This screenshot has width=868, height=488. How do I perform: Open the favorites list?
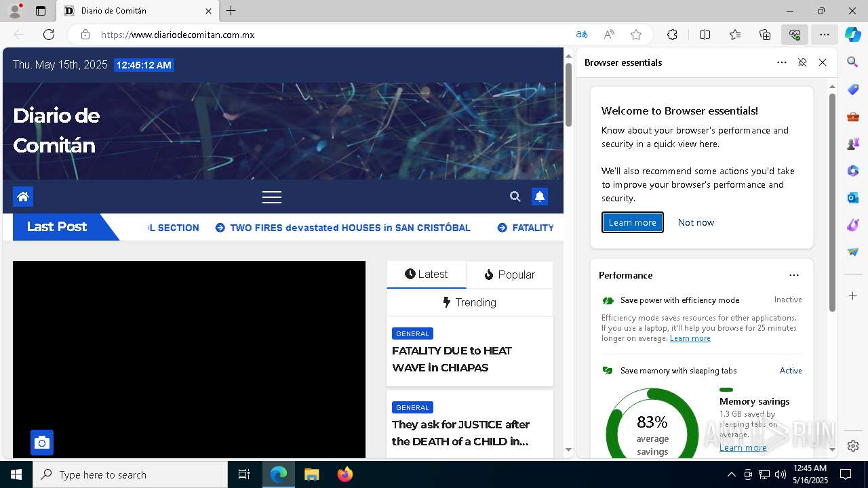(x=735, y=35)
